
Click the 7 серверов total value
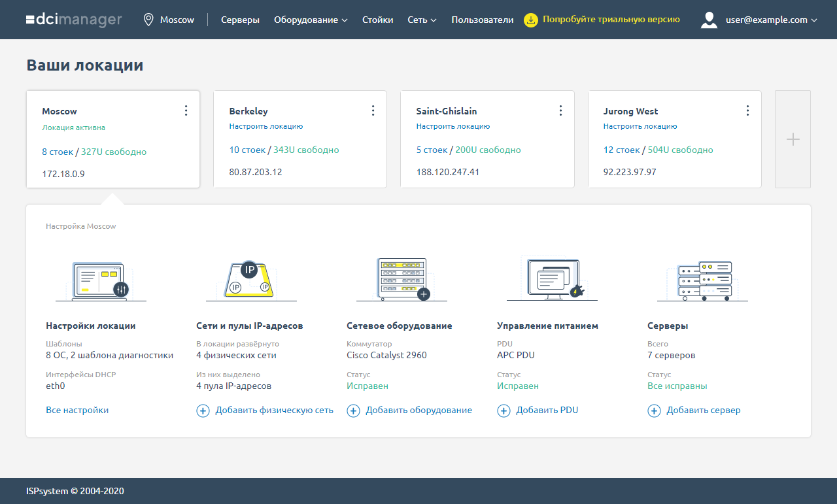(672, 356)
